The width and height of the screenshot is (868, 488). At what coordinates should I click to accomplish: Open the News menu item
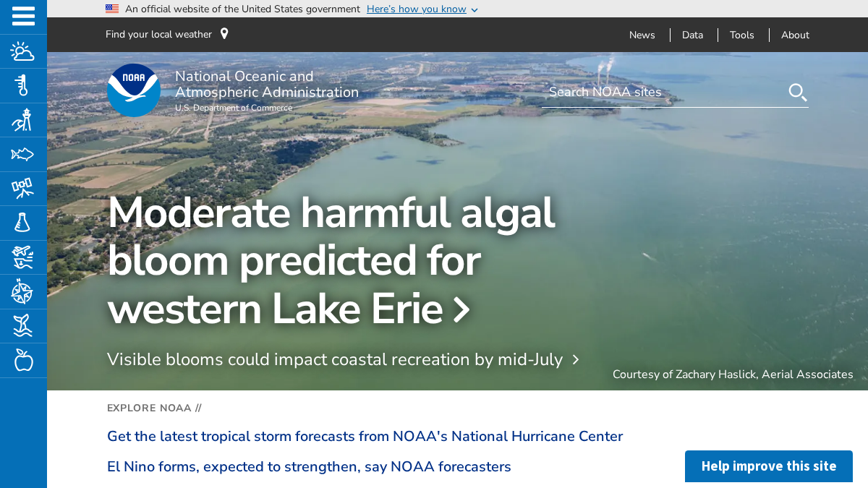[642, 35]
